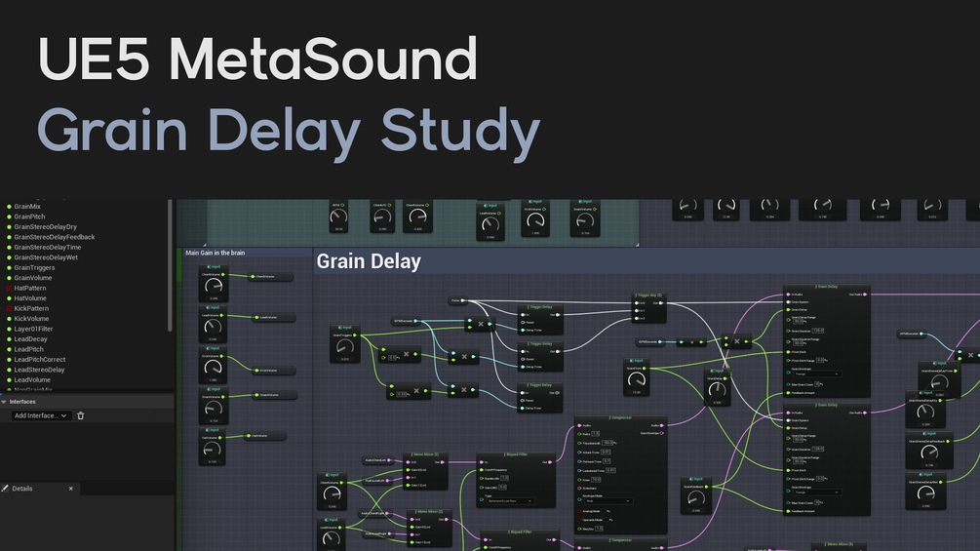Click the multiply node feeding the Grain Delay nodes
This screenshot has width=980, height=551.
737,341
